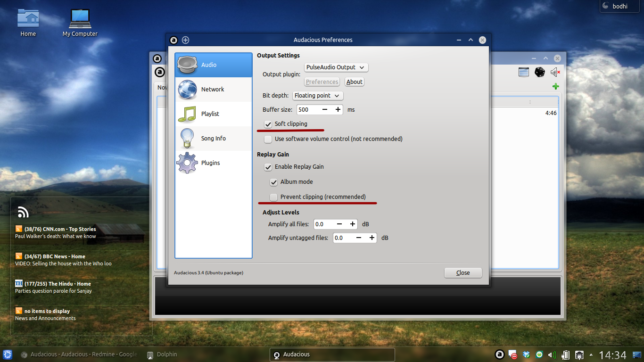Click the show desktop icon in panel corner
This screenshot has height=362, width=644.
[x=636, y=354]
